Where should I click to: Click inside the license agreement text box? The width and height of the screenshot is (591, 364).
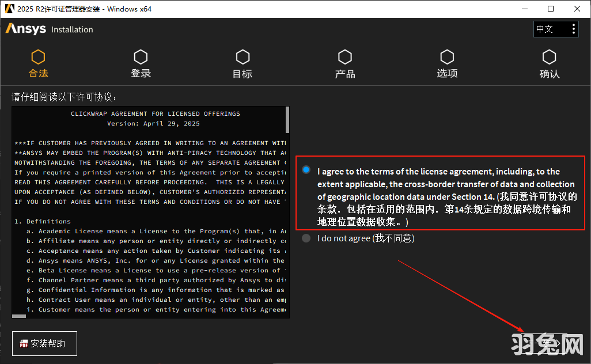[150, 230]
